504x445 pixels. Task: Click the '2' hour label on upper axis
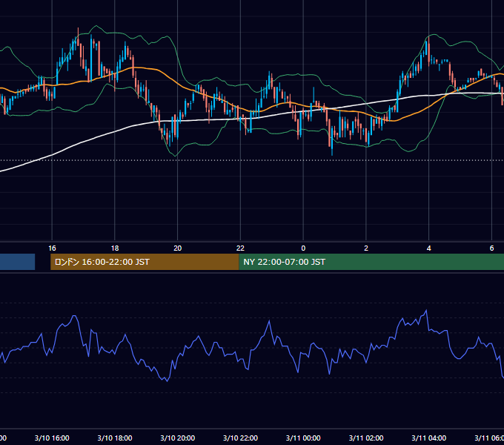click(366, 248)
